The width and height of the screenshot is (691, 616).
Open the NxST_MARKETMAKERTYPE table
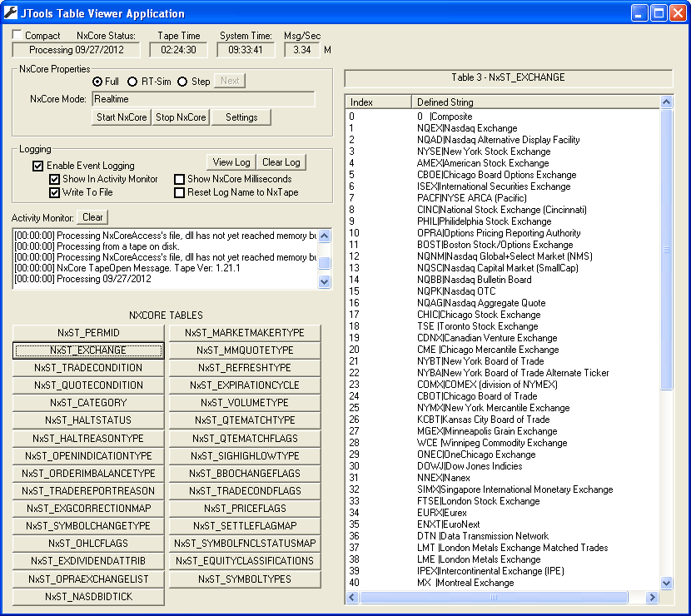click(x=245, y=333)
